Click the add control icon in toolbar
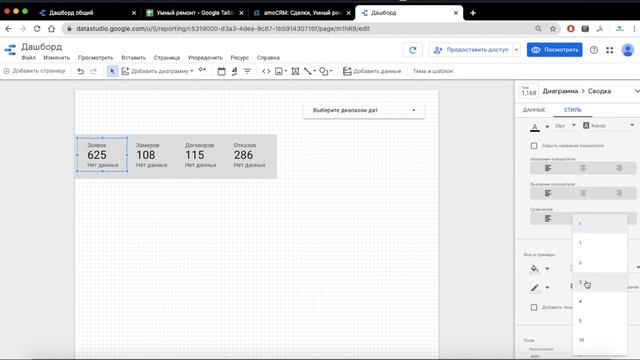This screenshot has width=640, height=360. (202, 70)
